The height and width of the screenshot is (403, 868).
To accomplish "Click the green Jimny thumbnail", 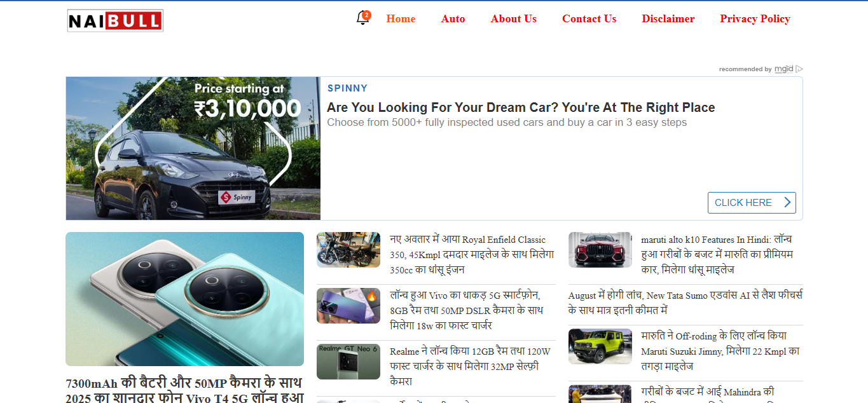I will pos(600,346).
